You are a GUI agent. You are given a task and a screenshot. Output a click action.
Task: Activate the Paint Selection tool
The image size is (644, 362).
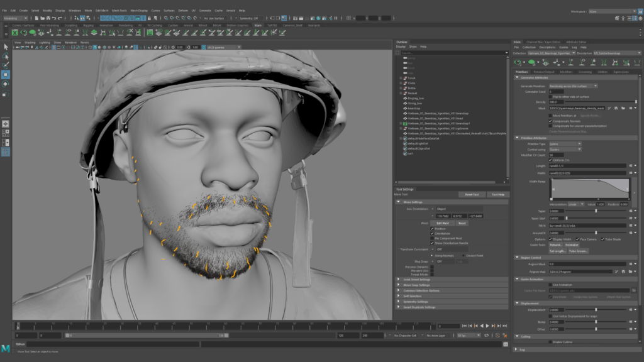[6, 65]
